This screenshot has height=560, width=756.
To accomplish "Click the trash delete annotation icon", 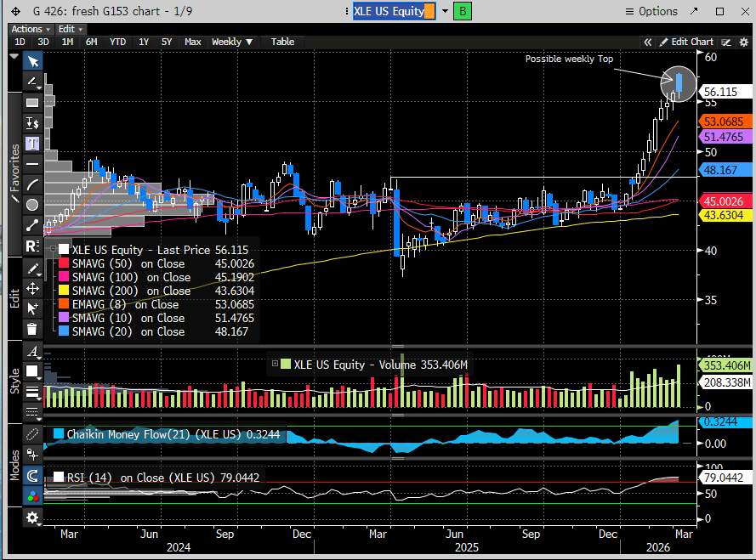I will pyautogui.click(x=32, y=329).
